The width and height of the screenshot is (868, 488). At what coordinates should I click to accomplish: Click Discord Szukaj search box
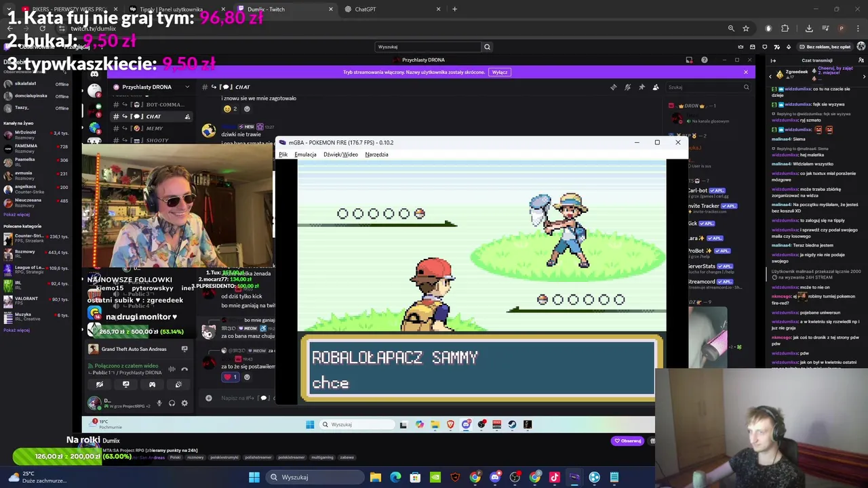[x=708, y=87]
